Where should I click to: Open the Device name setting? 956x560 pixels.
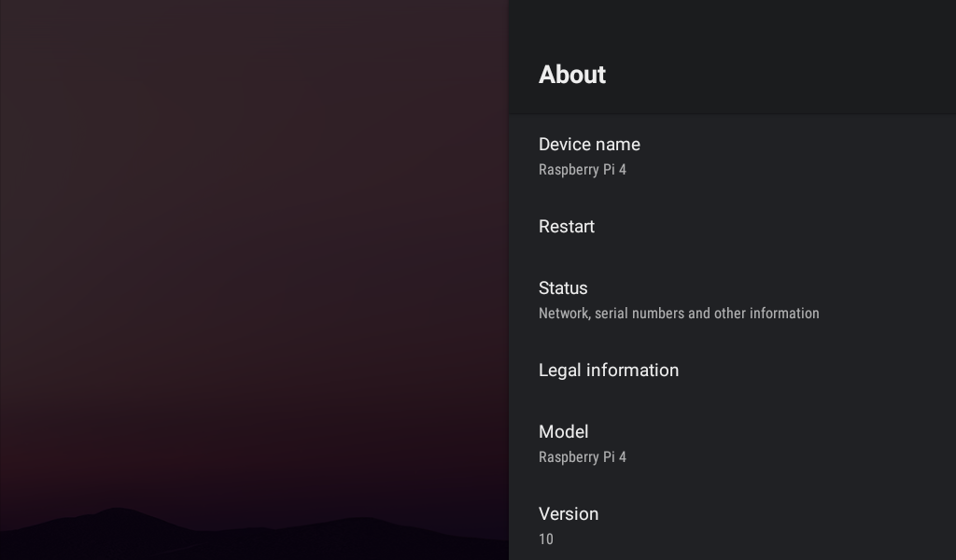pyautogui.click(x=732, y=156)
